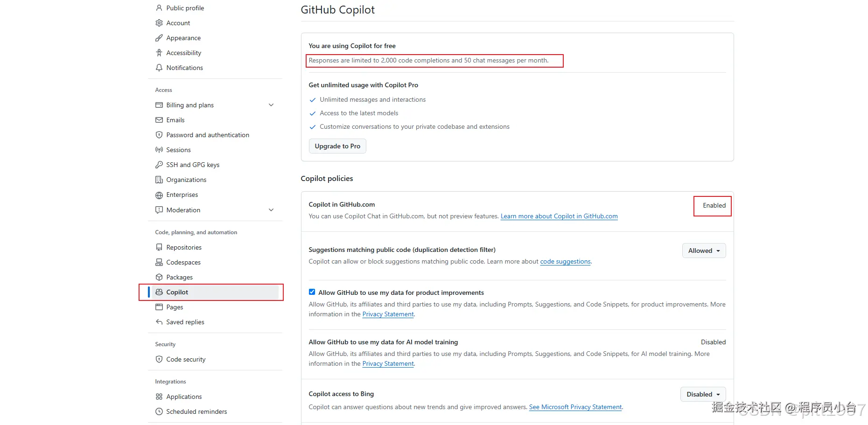Open the Allowed suggestions dropdown
The width and height of the screenshot is (868, 425).
point(704,251)
